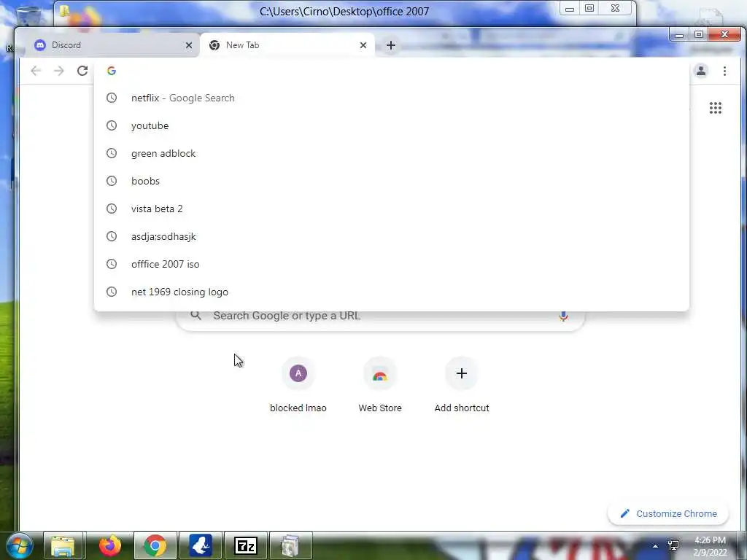Open the Google apps grid
Screen dimensions: 747x560
coord(715,108)
